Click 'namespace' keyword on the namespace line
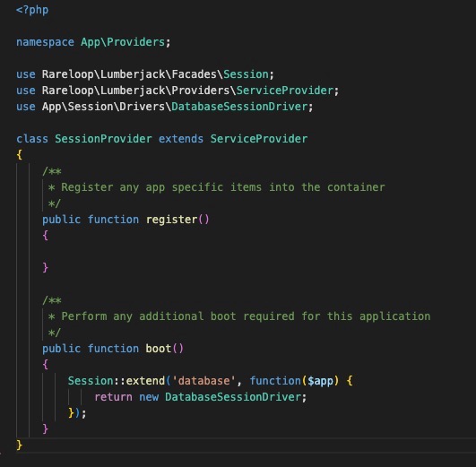476x467 pixels. click(45, 42)
